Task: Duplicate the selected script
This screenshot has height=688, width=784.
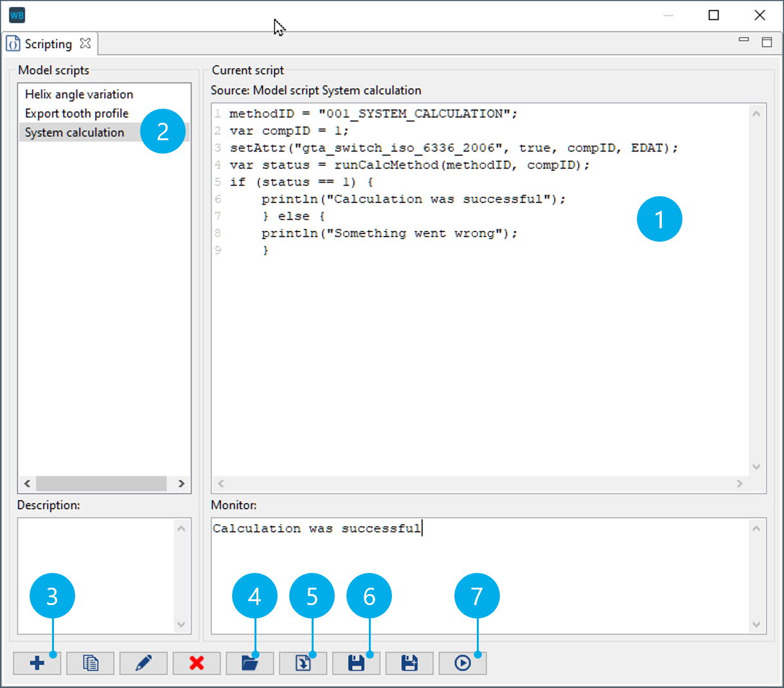Action: (91, 663)
